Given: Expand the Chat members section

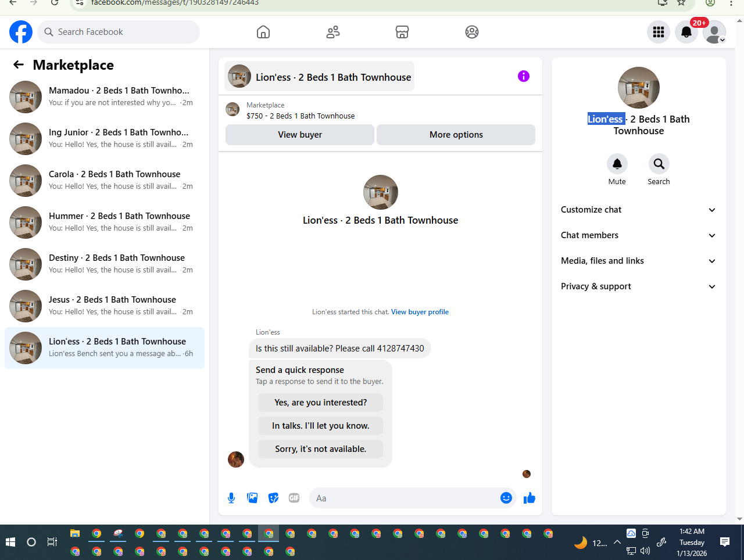Looking at the screenshot, I should pos(638,235).
